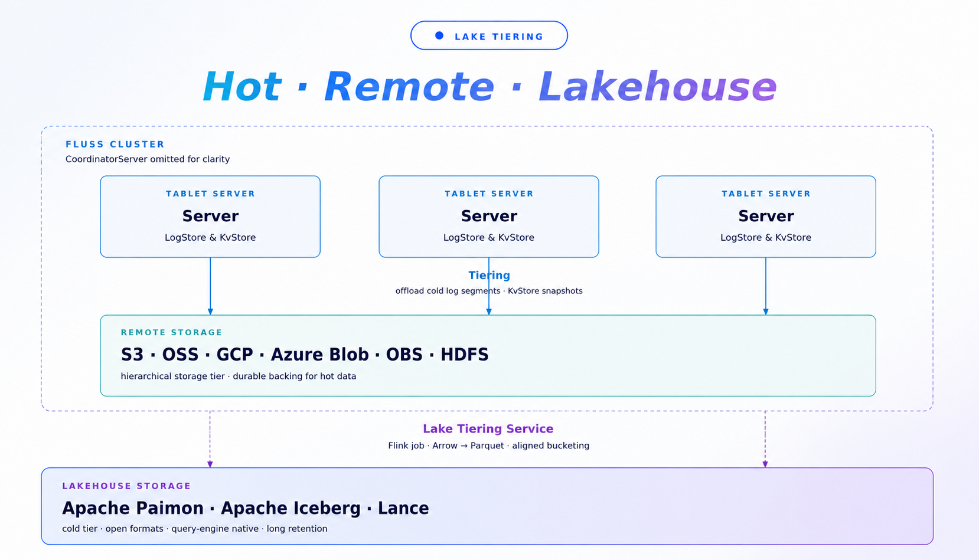Viewport: 979px width, 560px height.
Task: Select the rightmost Tablet Server card
Action: [x=766, y=217]
